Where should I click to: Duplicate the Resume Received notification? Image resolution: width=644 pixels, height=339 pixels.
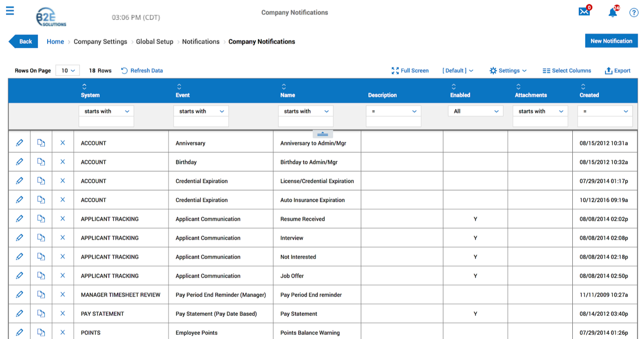(41, 219)
